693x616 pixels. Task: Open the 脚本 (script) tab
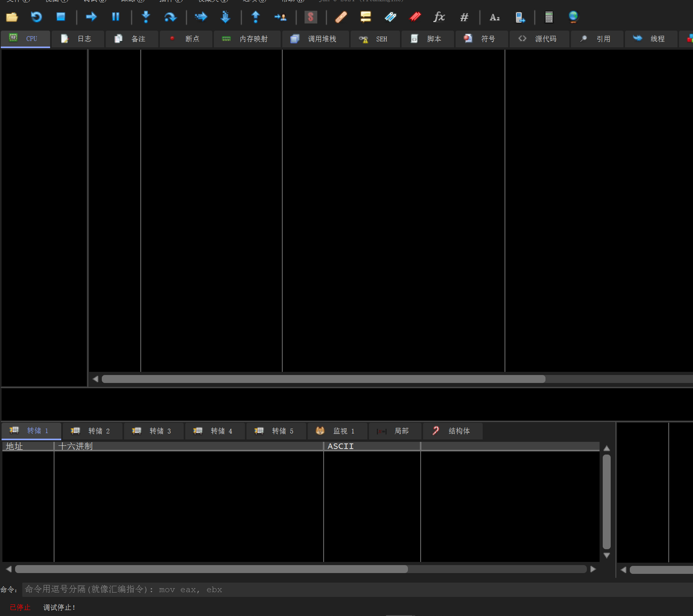click(428, 39)
